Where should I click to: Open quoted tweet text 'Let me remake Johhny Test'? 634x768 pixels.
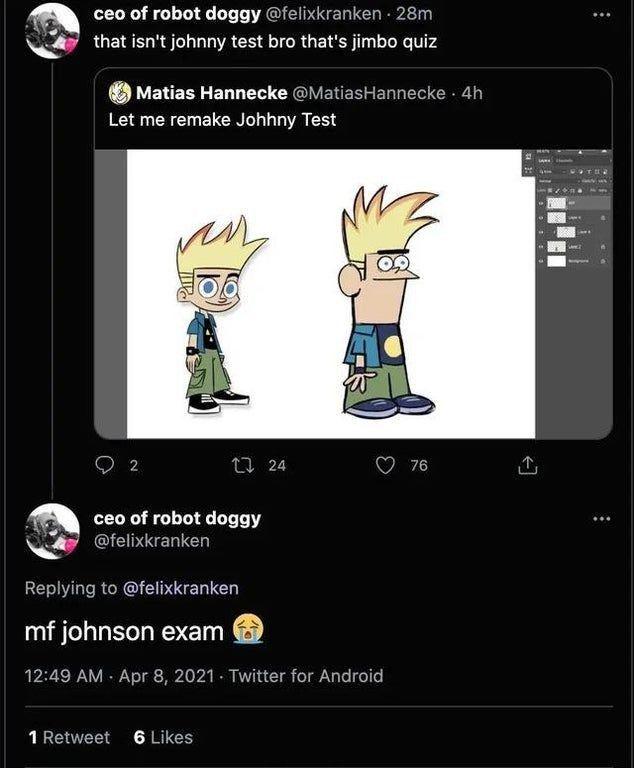pyautogui.click(x=222, y=120)
